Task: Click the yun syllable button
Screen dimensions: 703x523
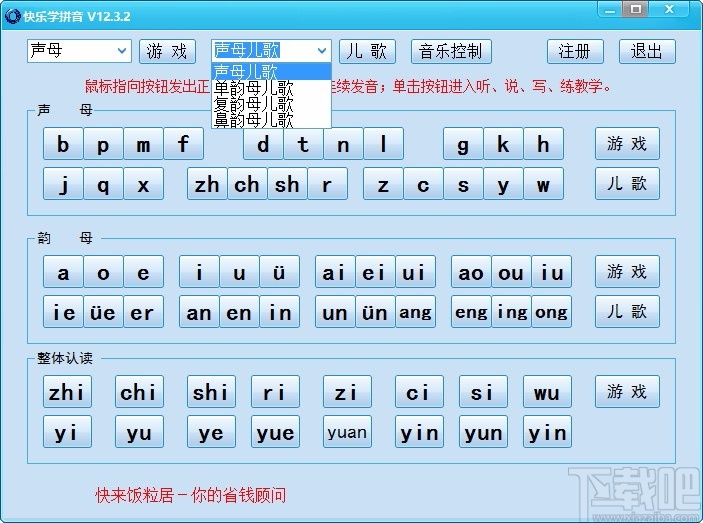Action: 483,432
